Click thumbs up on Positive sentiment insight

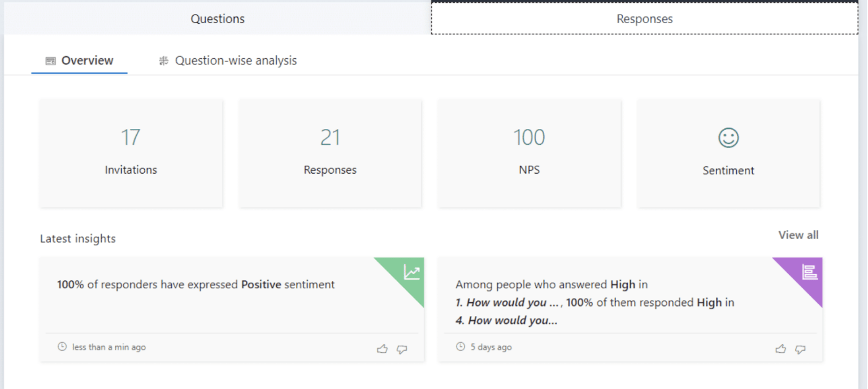pos(382,349)
